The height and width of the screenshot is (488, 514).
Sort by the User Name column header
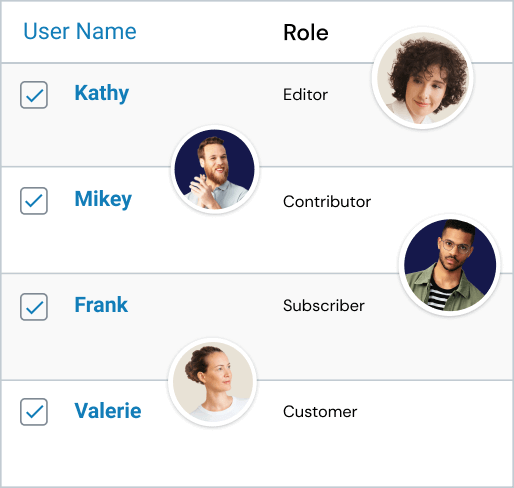click(80, 31)
